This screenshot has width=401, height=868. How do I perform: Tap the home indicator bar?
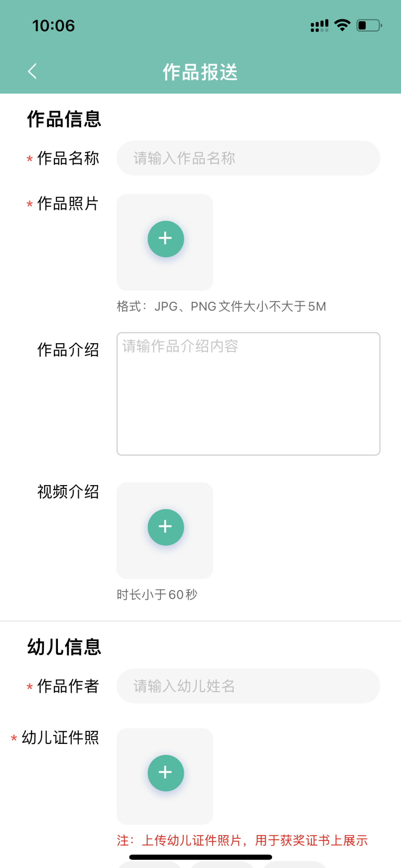(x=200, y=857)
